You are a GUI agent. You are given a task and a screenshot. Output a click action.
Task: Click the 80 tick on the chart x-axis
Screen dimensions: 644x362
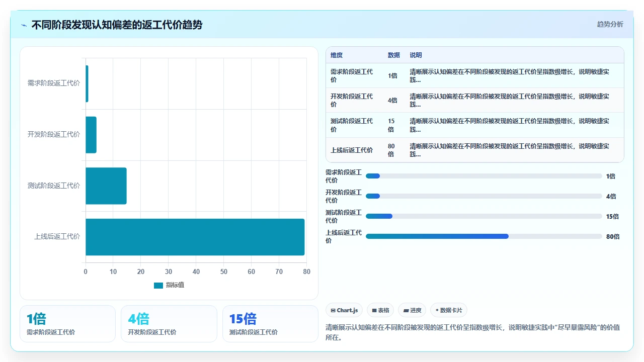(307, 272)
